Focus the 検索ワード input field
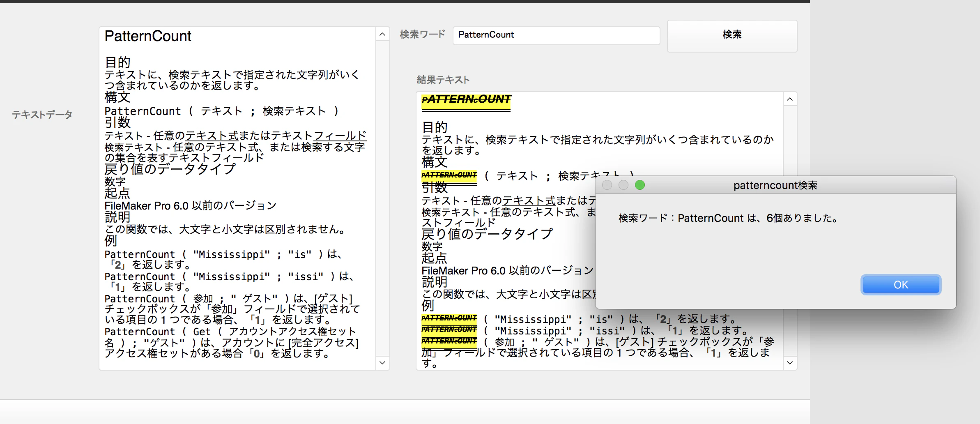 556,35
